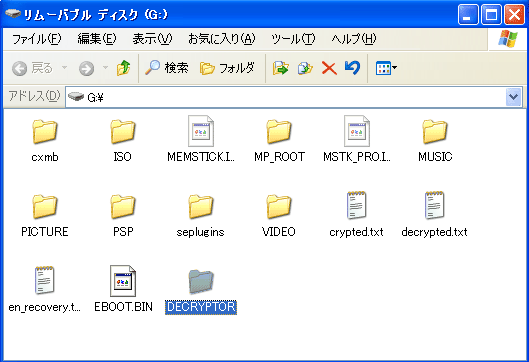Select the en_recovery.t... text file icon
The image size is (529, 362).
[x=45, y=281]
